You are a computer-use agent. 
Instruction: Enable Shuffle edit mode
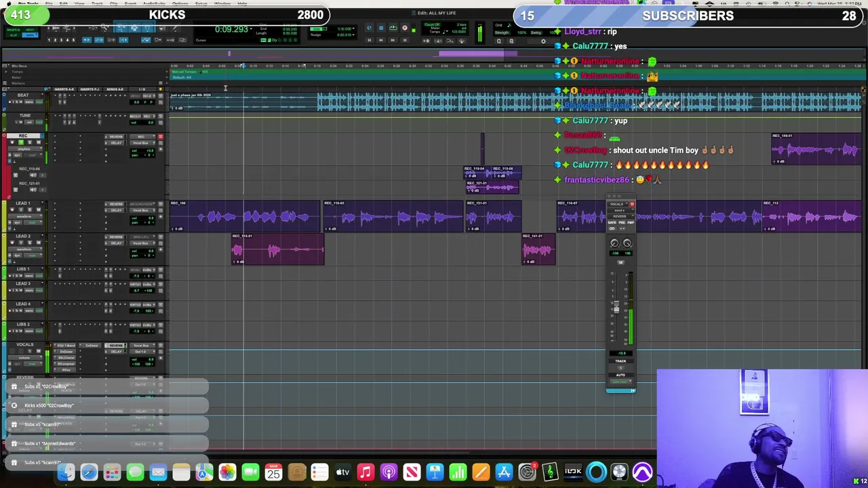pyautogui.click(x=14, y=30)
